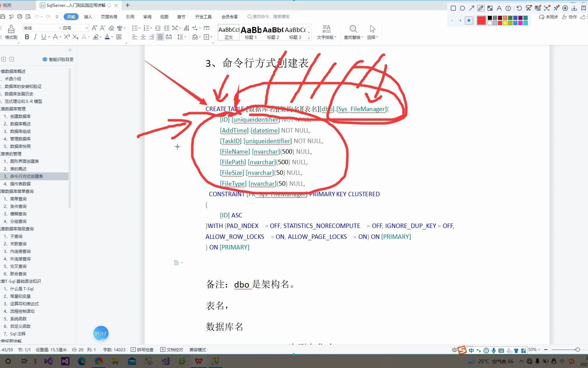588x368 pixels.
Task: Pick the yellow color swatch
Action: [x=505, y=23]
